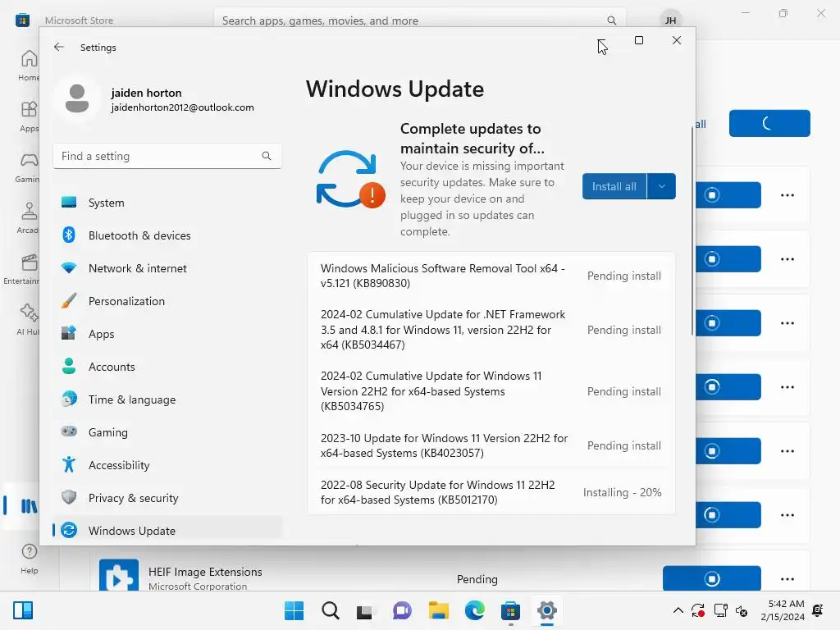Open Help in Microsoft Store sidebar
The width and height of the screenshot is (840, 630).
coord(29,559)
